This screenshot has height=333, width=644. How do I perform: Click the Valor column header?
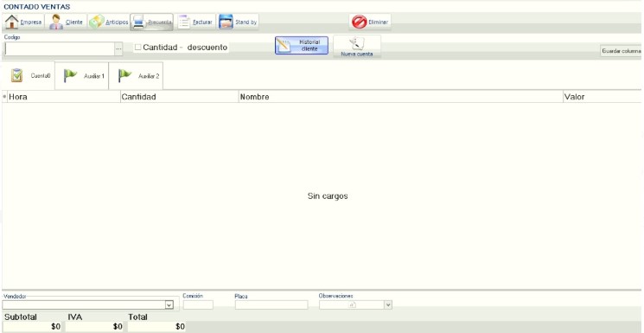coord(603,97)
